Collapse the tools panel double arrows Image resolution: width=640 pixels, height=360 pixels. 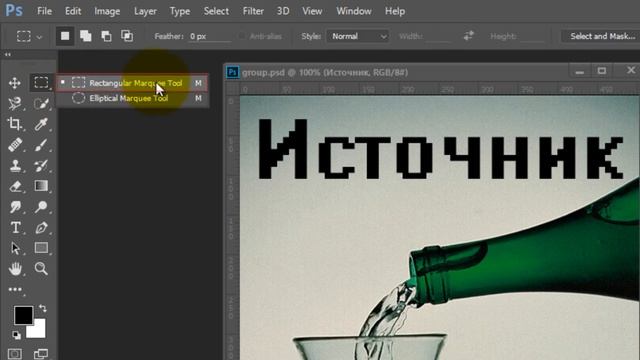coord(8,54)
